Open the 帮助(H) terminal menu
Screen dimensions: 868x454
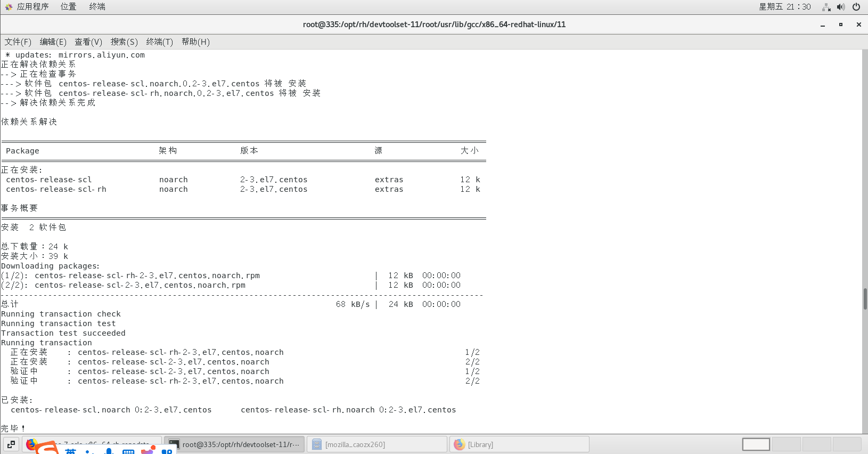[x=195, y=42]
